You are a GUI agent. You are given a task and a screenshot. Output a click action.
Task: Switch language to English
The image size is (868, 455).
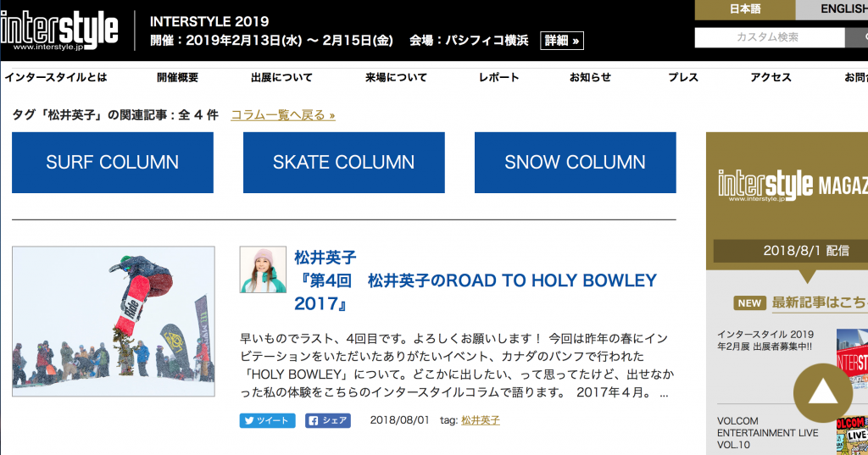839,9
